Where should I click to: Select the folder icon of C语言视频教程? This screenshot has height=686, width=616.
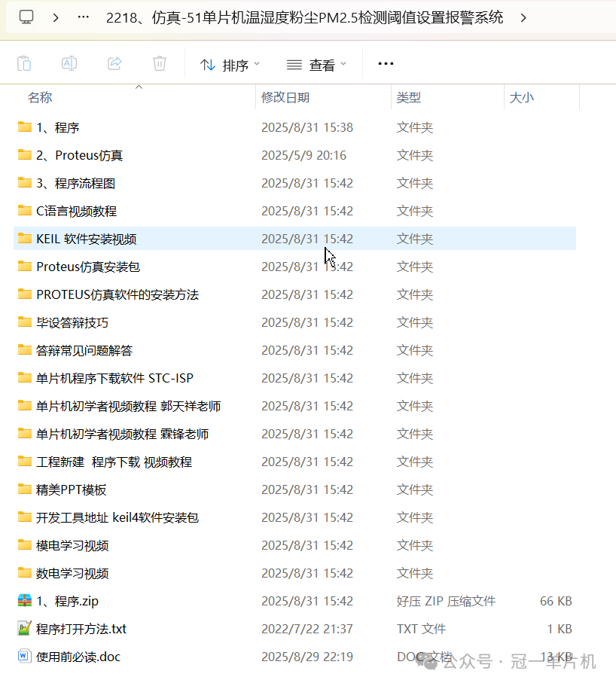25,211
